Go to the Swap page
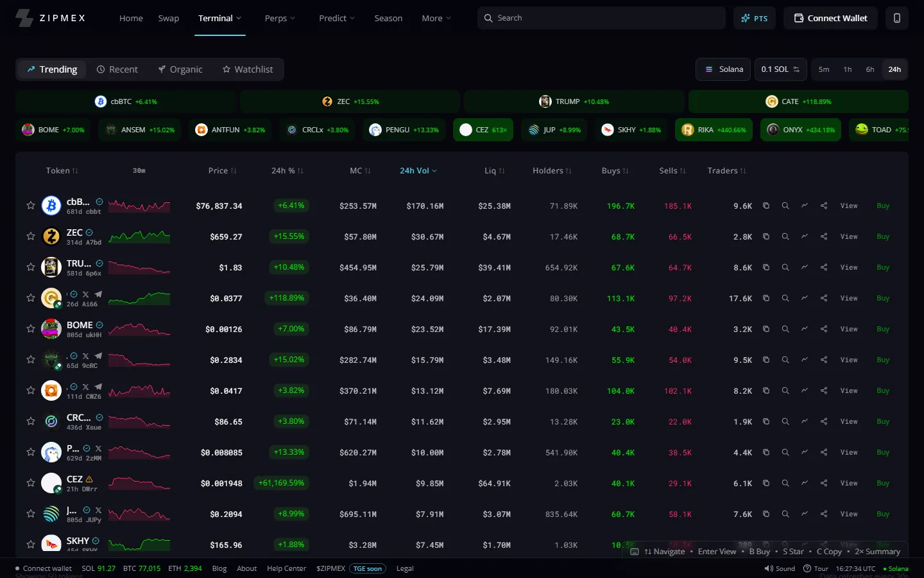 [x=169, y=18]
